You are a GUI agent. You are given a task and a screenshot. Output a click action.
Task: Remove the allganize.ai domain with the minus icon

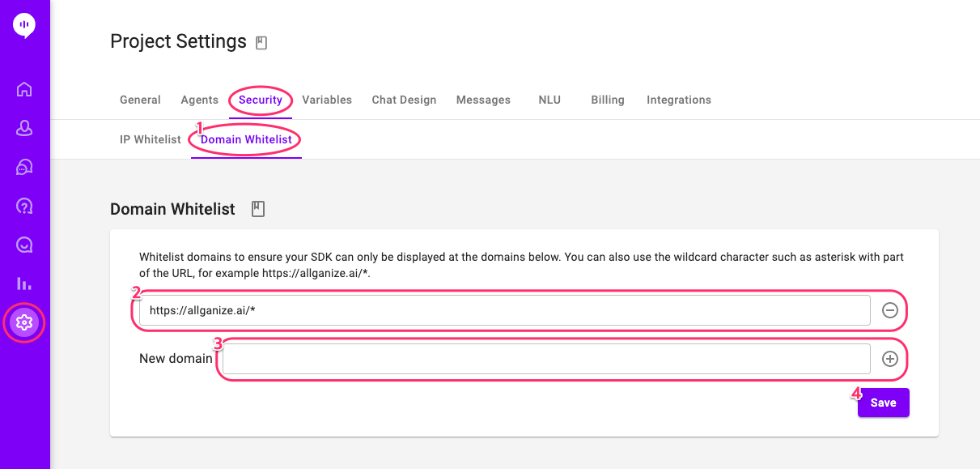click(890, 310)
